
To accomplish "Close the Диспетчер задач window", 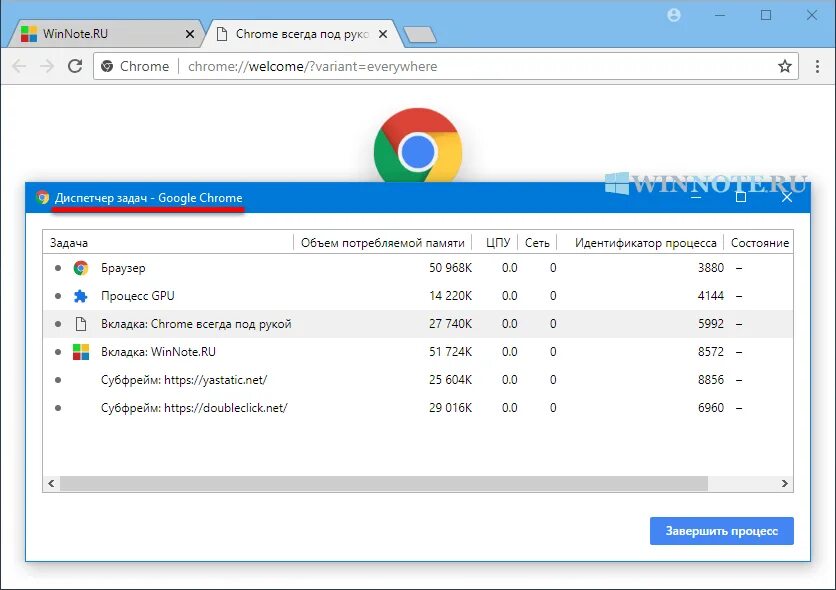I will (x=786, y=198).
